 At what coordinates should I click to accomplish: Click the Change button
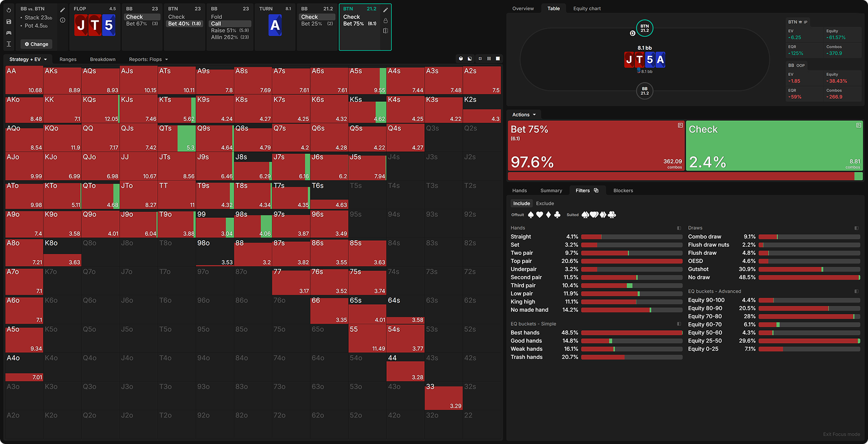coord(36,44)
